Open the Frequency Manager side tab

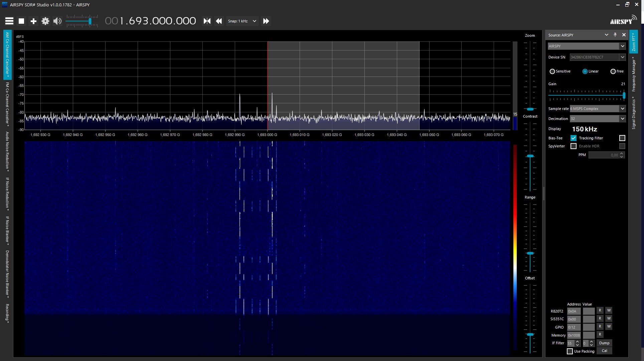point(634,74)
